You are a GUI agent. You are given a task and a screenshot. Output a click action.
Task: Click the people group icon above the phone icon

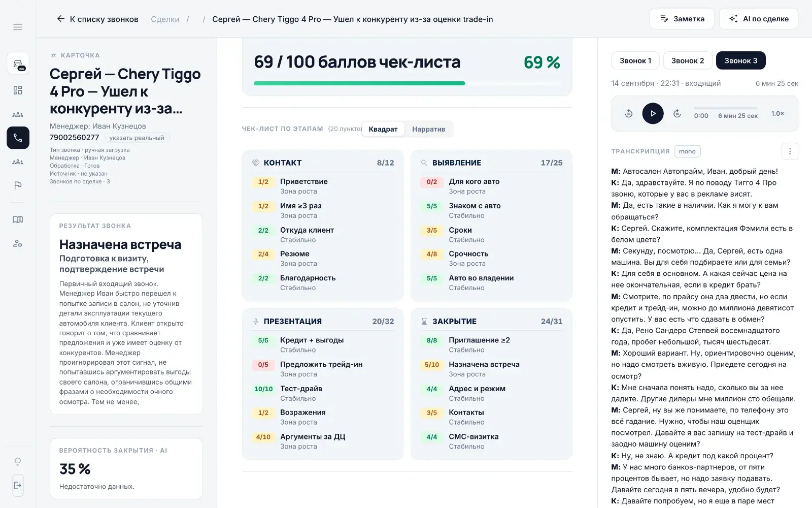(x=18, y=114)
